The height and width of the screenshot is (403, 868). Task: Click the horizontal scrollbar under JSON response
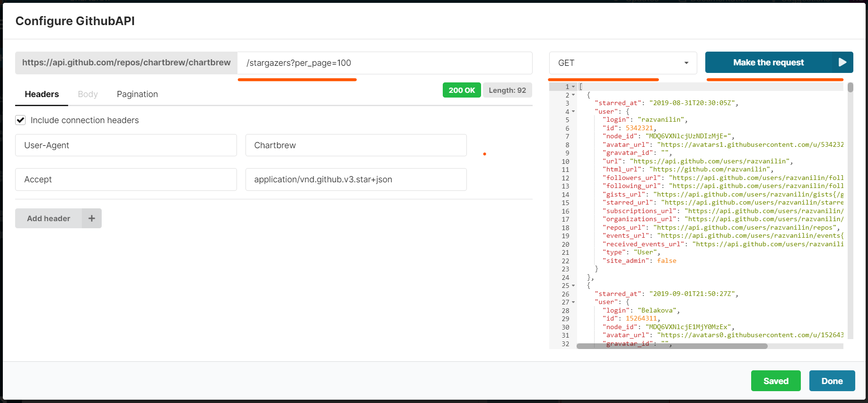pyautogui.click(x=672, y=346)
